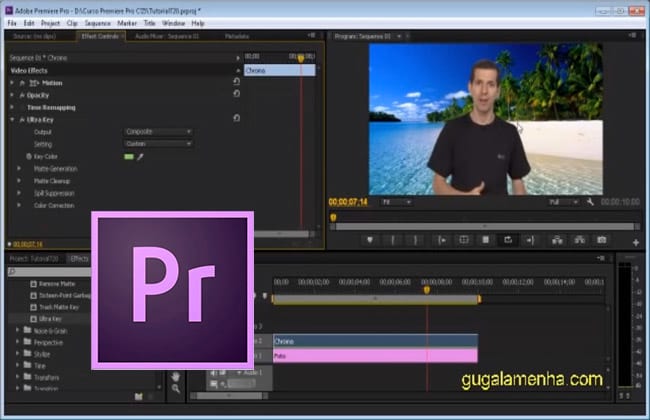Switch to the Metadata tab
The image size is (650, 420).
[x=237, y=36]
